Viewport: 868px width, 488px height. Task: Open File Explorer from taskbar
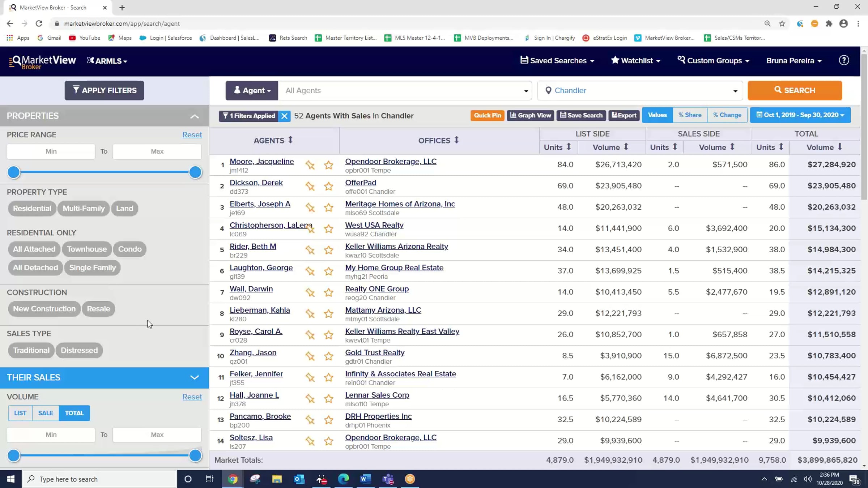277,479
